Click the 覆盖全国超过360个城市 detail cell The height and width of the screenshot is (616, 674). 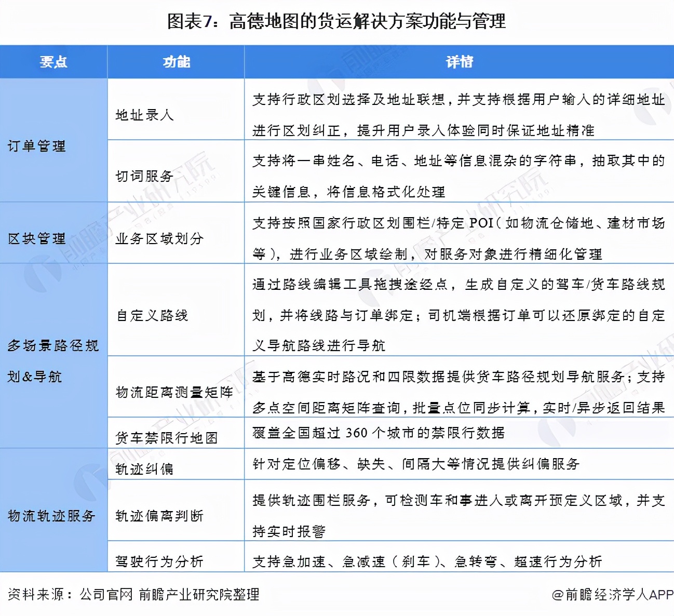tap(379, 432)
